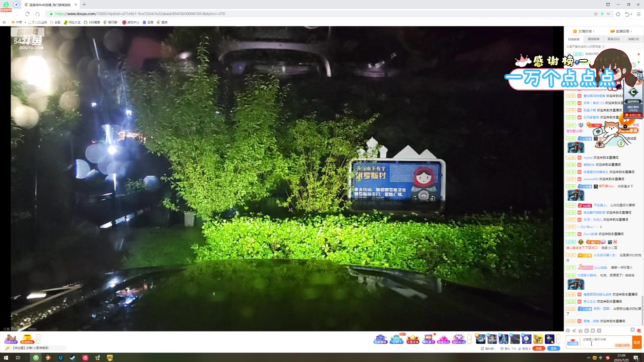Toggle the 小非棍 fan badge selector

(573, 342)
